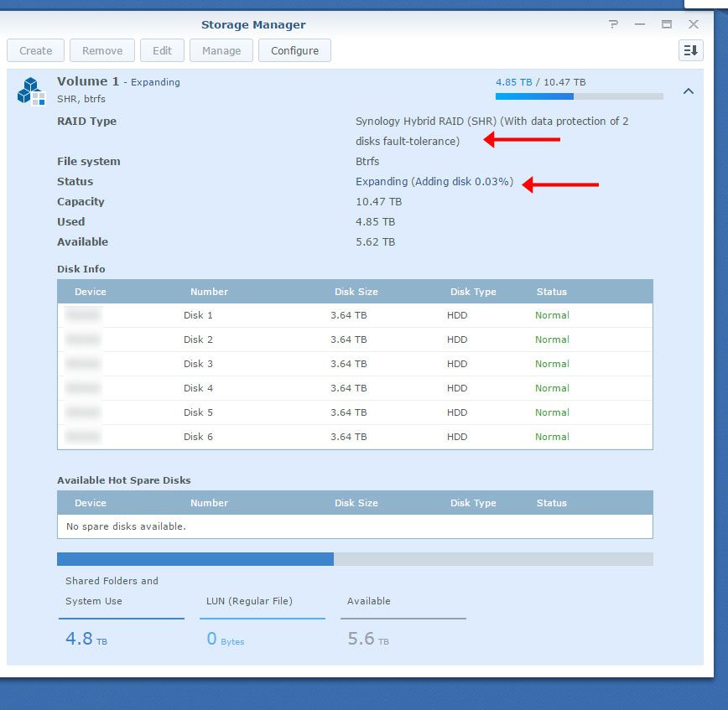Image resolution: width=728 pixels, height=710 pixels.
Task: Open Help via the question mark icon
Action: (x=614, y=24)
